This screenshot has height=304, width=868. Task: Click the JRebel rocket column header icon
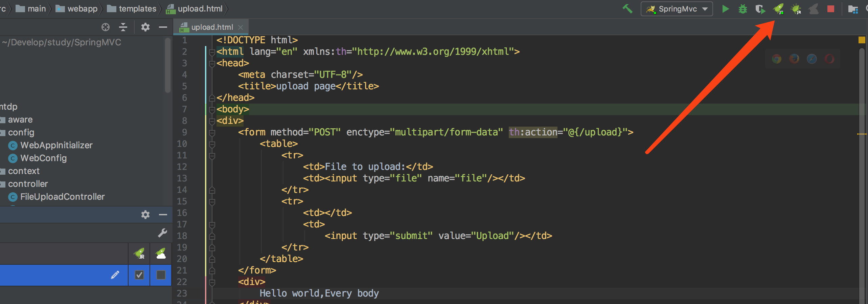click(139, 253)
